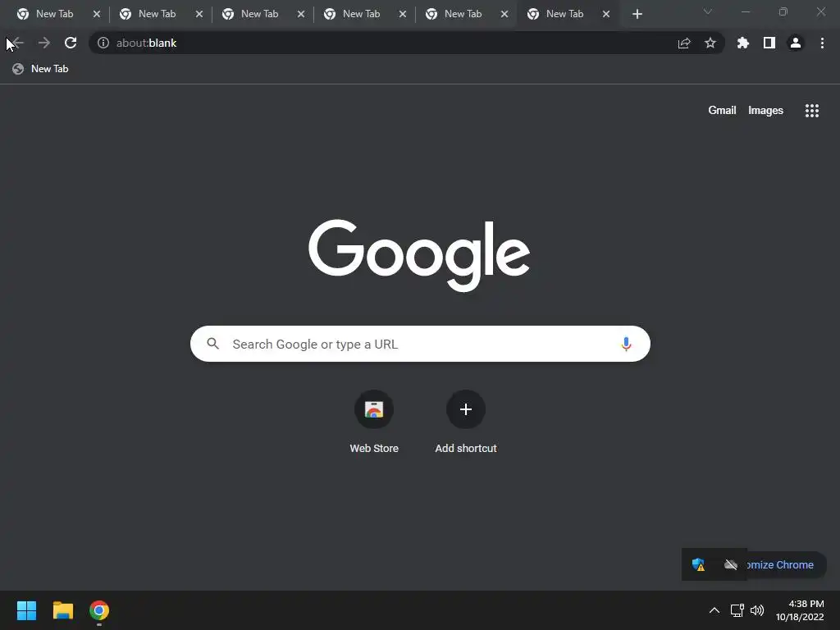Open the New Tab bookmark in bookmarks bar
The image size is (840, 630).
41,69
